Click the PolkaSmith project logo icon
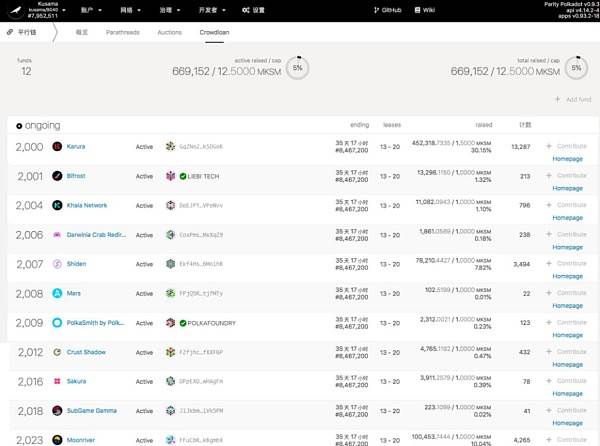 [x=57, y=323]
